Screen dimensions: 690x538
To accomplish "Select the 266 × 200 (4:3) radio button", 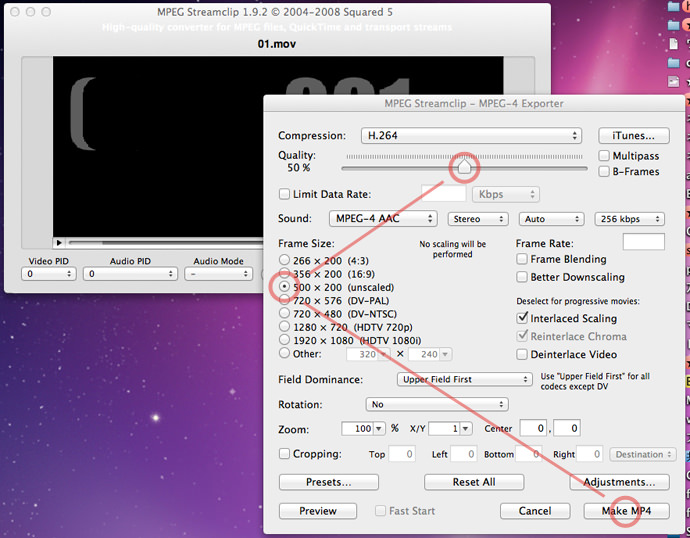I will click(x=285, y=260).
